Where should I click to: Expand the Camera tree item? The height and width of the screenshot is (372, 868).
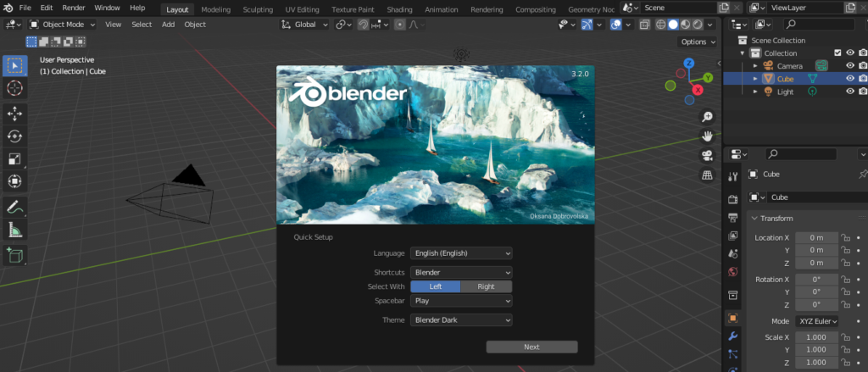[755, 66]
